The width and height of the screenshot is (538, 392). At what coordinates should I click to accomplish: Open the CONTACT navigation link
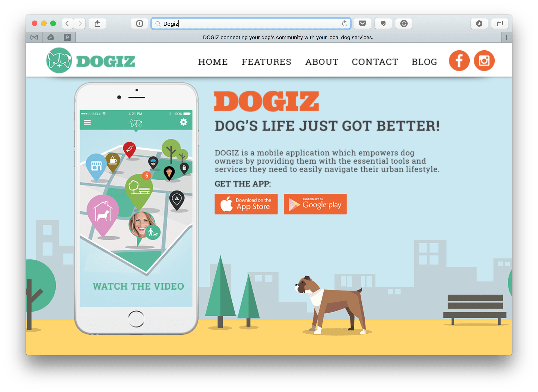[x=375, y=62]
